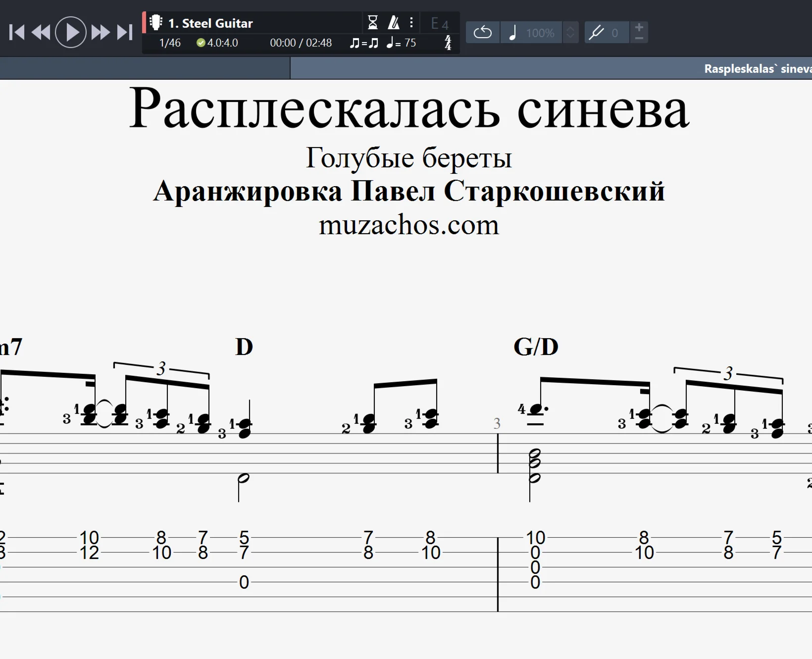The width and height of the screenshot is (812, 659).
Task: Click the Steel Guitar headstock icon
Action: pyautogui.click(x=156, y=23)
